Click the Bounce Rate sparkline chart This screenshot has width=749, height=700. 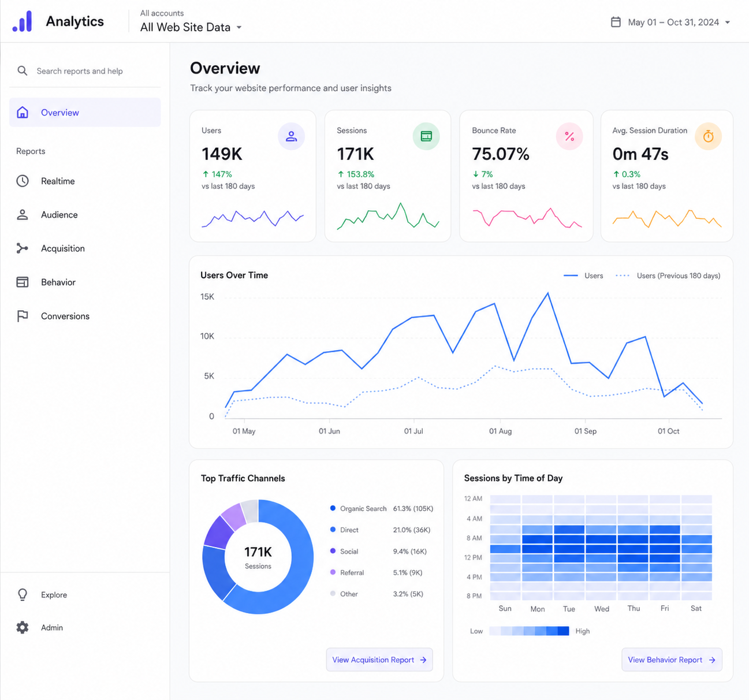(x=527, y=218)
